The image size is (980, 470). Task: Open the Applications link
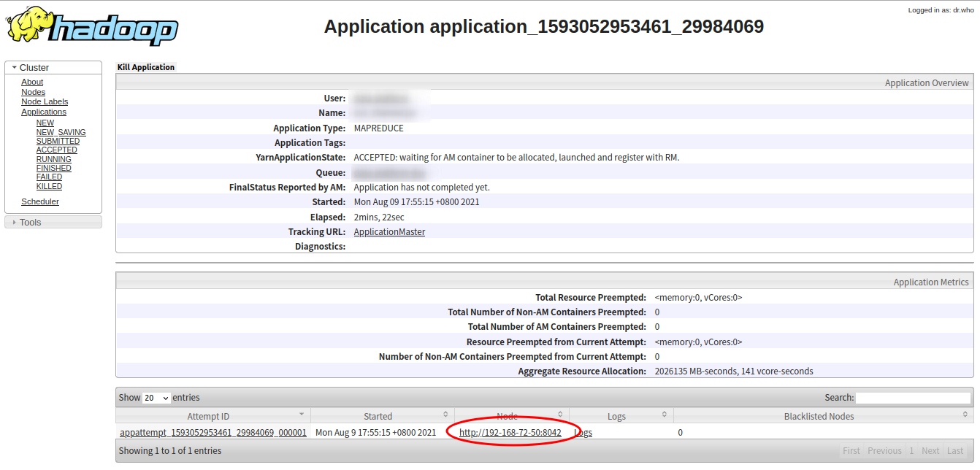coord(44,112)
